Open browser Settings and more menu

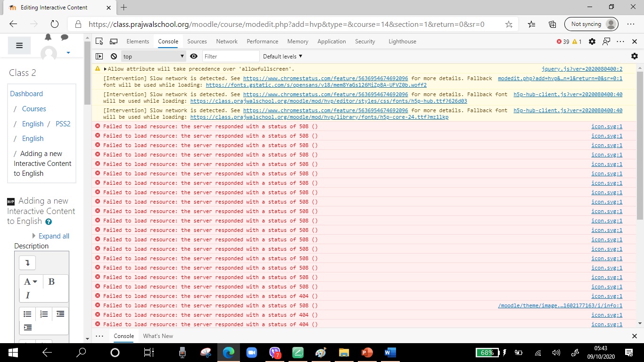pos(631,24)
